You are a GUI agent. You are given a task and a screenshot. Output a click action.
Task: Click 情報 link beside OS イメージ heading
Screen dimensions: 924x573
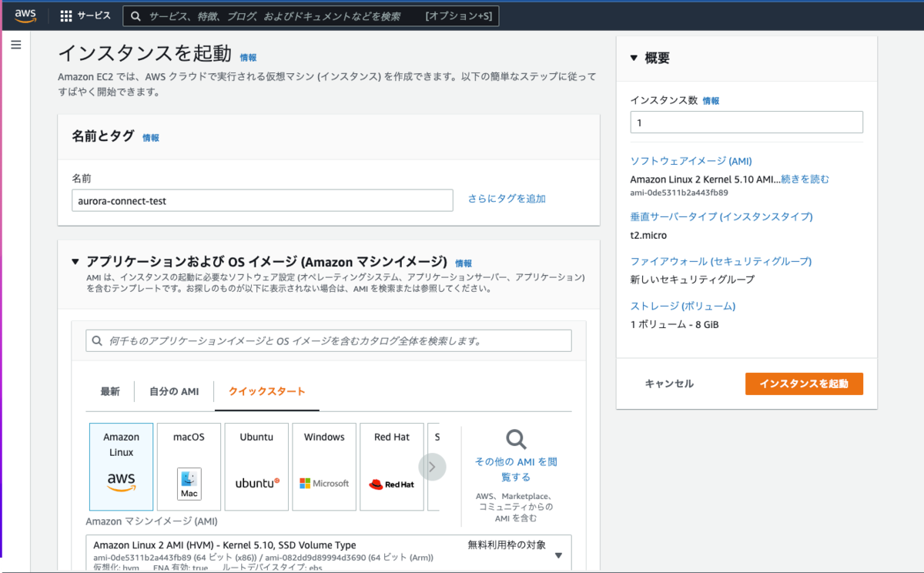[464, 263]
